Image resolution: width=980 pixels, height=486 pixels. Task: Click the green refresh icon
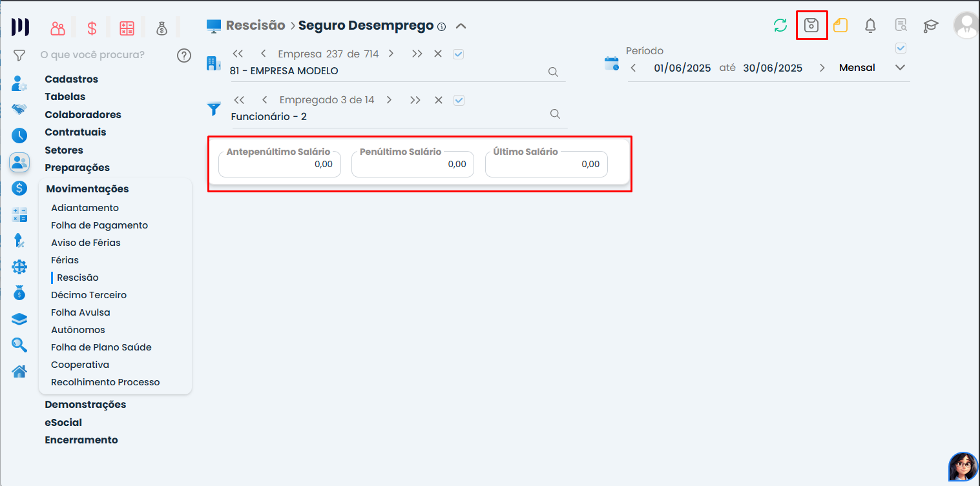click(780, 26)
